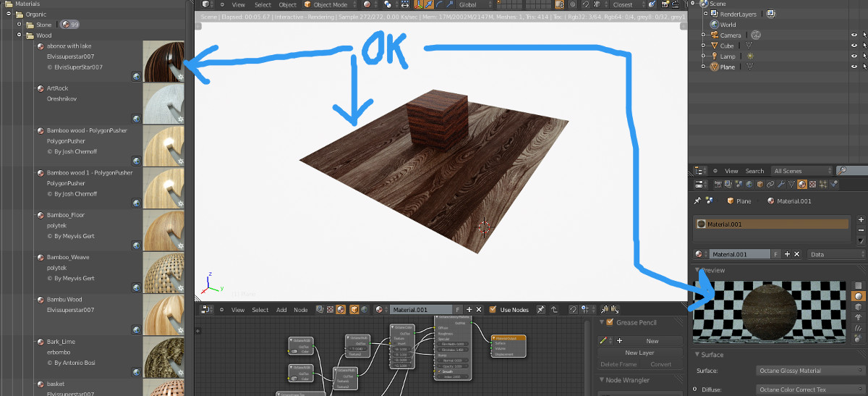Click the download icon for ArtRock material
The height and width of the screenshot is (396, 868).
click(x=136, y=118)
